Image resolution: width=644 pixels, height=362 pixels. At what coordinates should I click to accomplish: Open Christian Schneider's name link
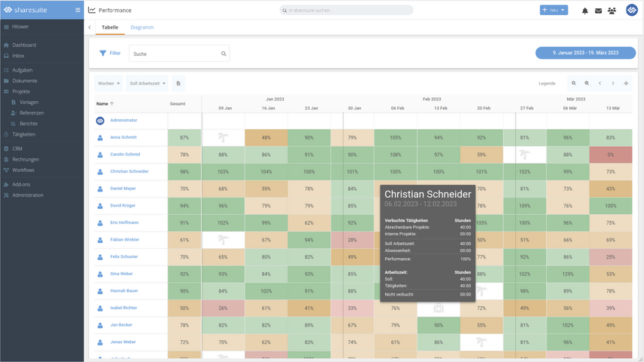[129, 171]
